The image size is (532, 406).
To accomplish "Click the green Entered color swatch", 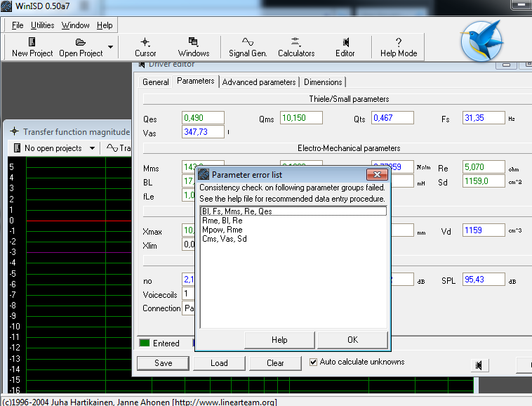I will 145,343.
